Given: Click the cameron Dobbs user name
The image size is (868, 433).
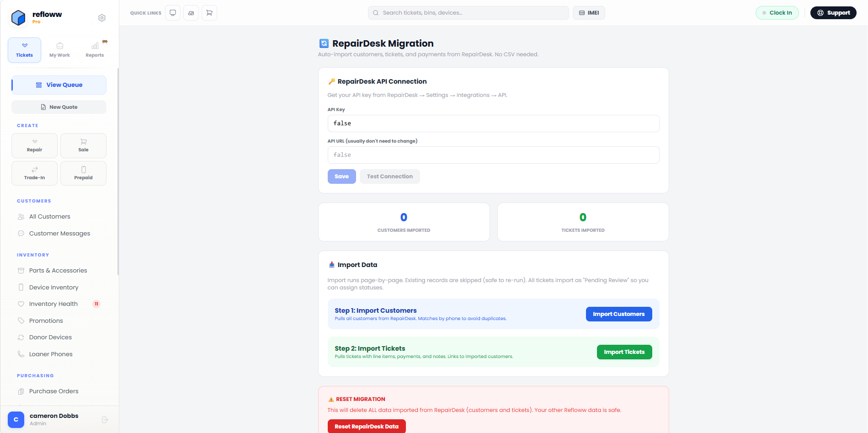Looking at the screenshot, I should (x=54, y=416).
